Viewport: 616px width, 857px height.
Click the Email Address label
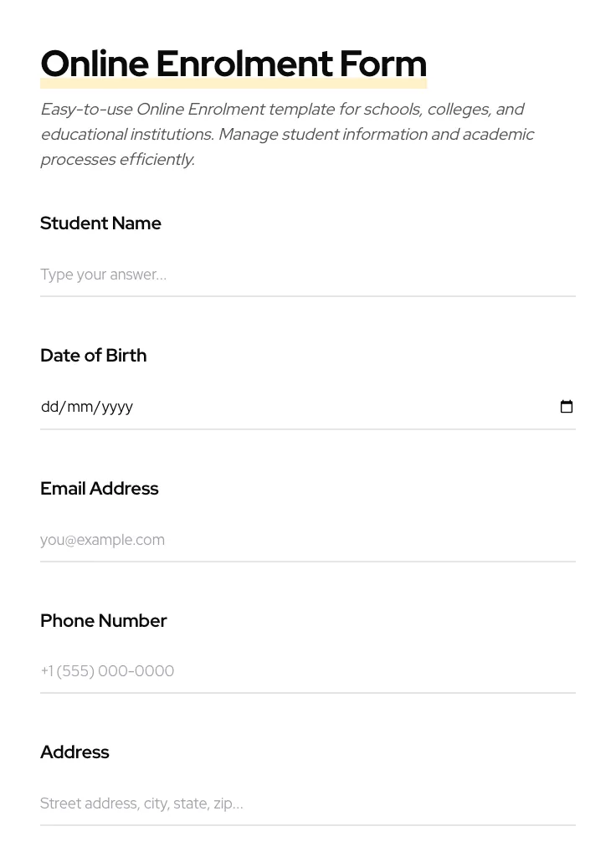click(99, 488)
